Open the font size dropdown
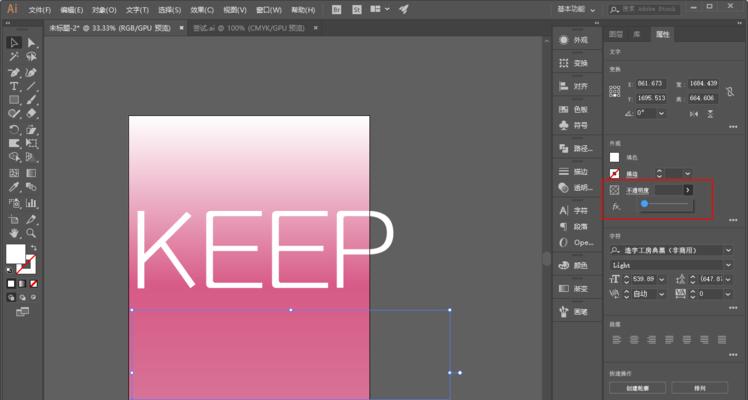This screenshot has width=748, height=400. point(661,279)
